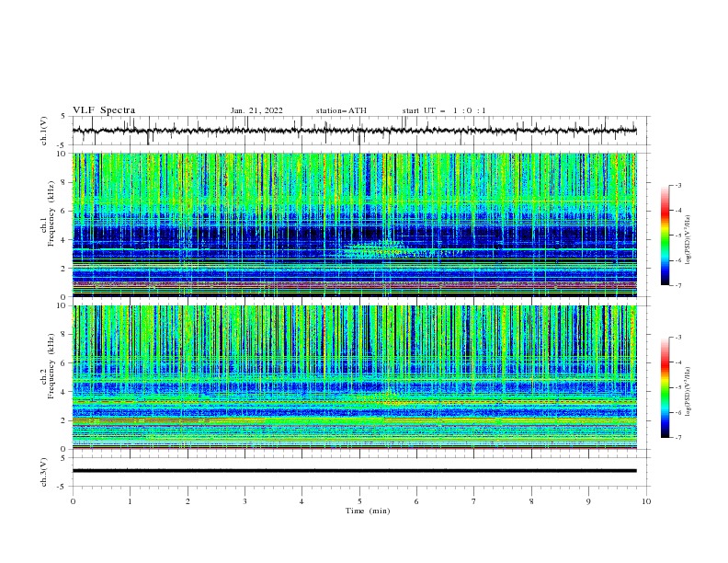Click the time axis tick label "7"
Image resolution: width=728 pixels, height=563 pixels.
[x=474, y=501]
